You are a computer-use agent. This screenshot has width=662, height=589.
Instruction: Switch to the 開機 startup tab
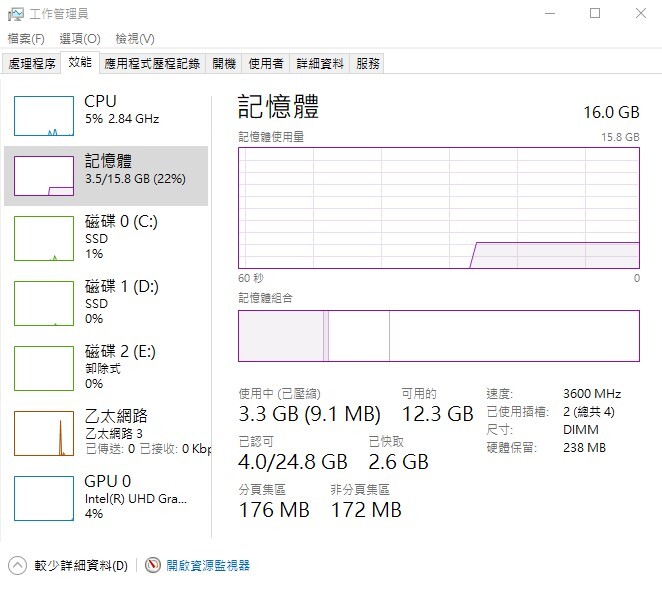[224, 64]
